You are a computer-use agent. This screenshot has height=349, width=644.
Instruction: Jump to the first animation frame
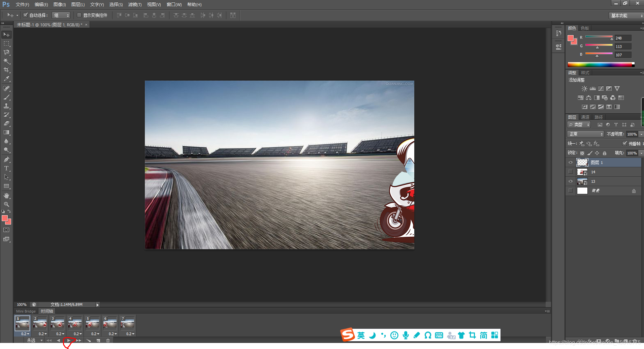click(x=49, y=341)
